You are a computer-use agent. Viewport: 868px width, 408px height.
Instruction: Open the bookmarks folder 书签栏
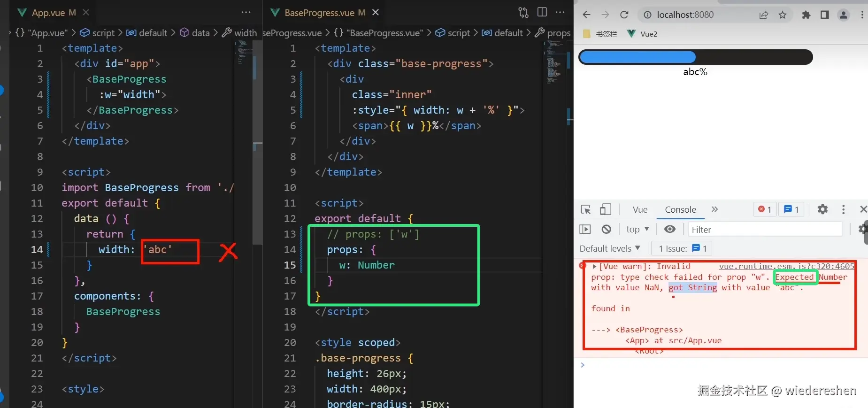(600, 34)
